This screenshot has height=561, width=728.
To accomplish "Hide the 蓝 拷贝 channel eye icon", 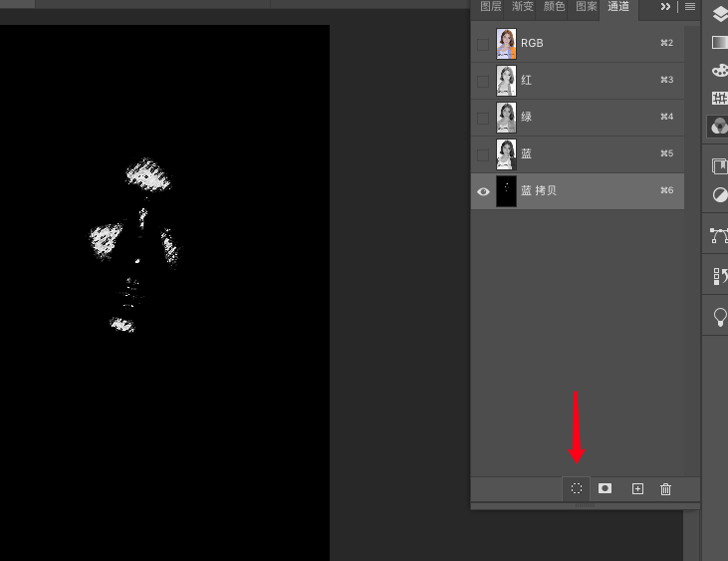I will (x=483, y=191).
